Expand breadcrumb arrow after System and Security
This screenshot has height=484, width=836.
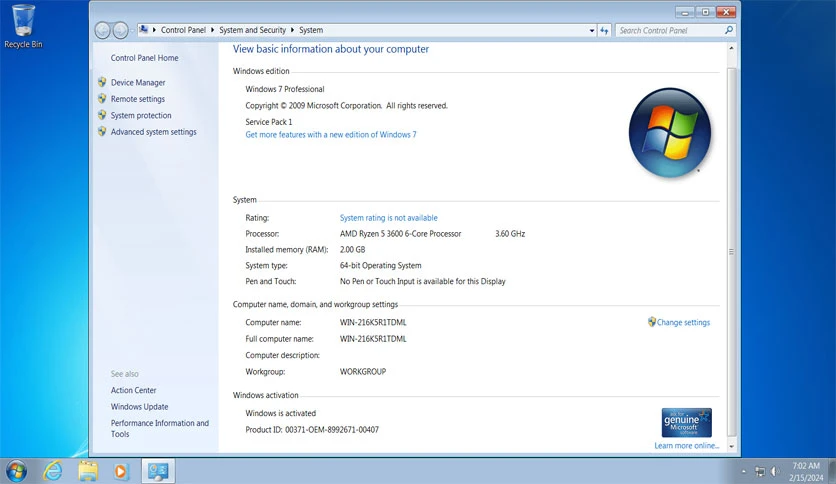click(293, 30)
